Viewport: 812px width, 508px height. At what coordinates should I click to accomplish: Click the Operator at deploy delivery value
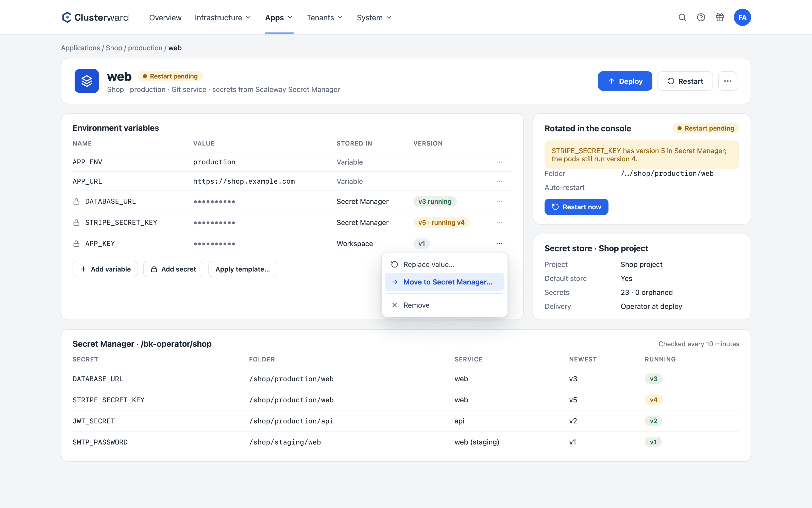[651, 306]
